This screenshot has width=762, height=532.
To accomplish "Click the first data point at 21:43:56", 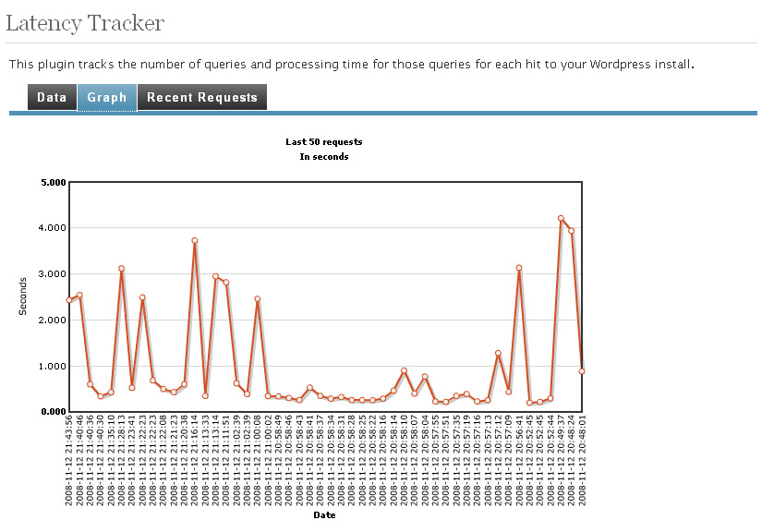I will point(69,300).
